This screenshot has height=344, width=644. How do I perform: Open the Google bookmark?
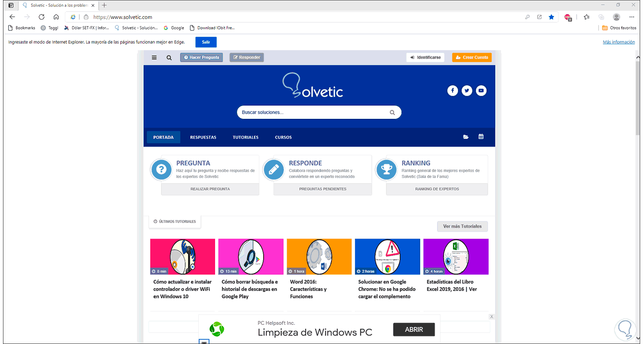click(x=174, y=28)
